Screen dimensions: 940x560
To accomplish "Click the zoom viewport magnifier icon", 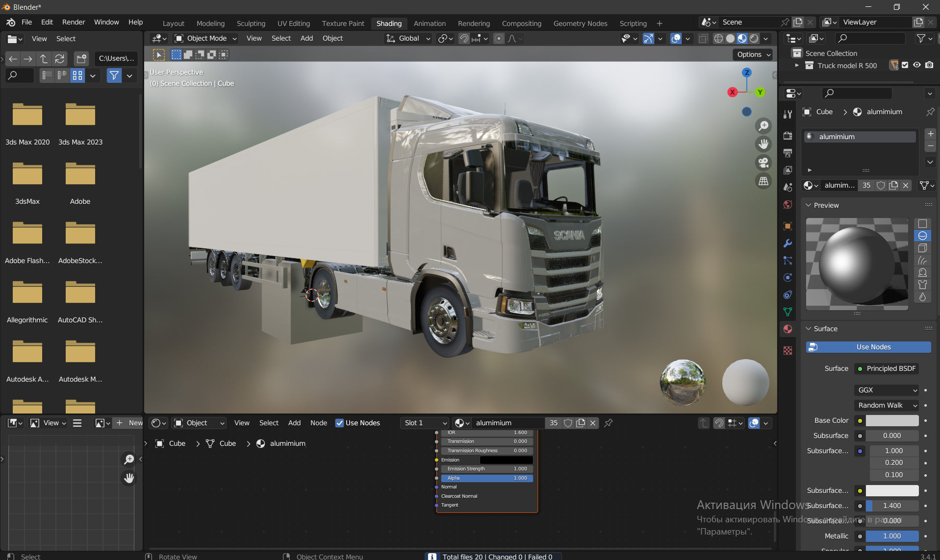I will [763, 126].
